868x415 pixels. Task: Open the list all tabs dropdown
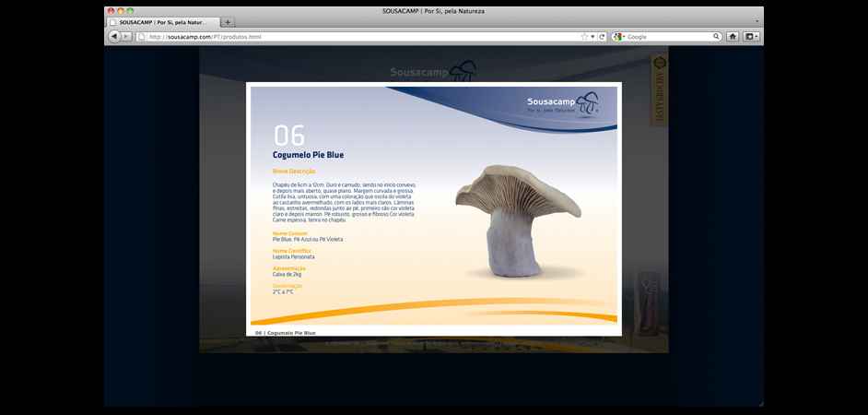click(x=757, y=22)
